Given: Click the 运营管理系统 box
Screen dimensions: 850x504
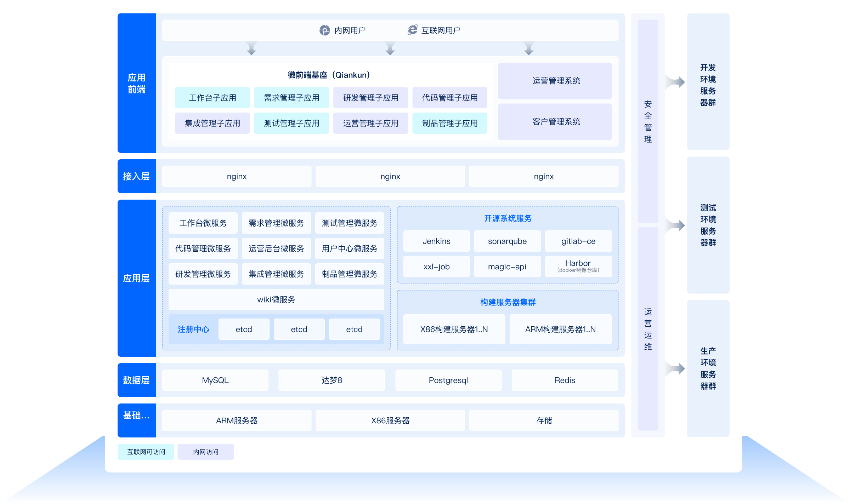Looking at the screenshot, I should (x=555, y=81).
